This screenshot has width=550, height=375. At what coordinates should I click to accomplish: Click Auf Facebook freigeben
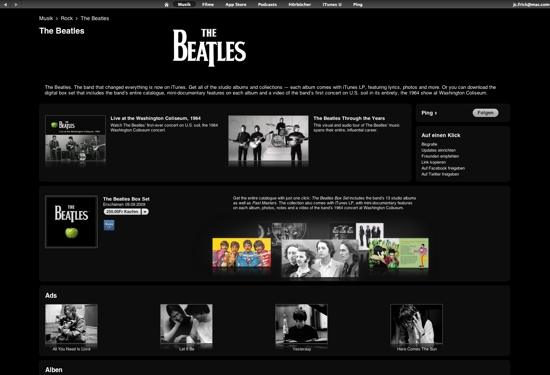pyautogui.click(x=443, y=168)
